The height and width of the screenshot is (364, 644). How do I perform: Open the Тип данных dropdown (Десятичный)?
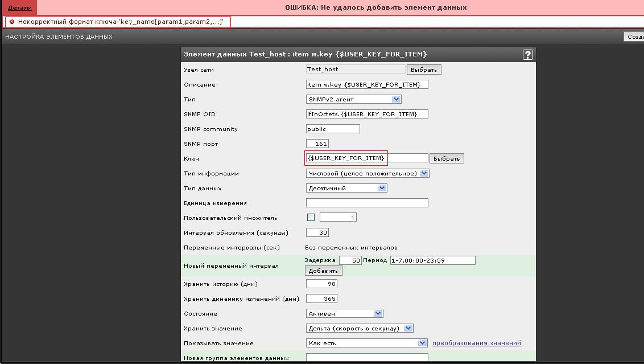(346, 188)
